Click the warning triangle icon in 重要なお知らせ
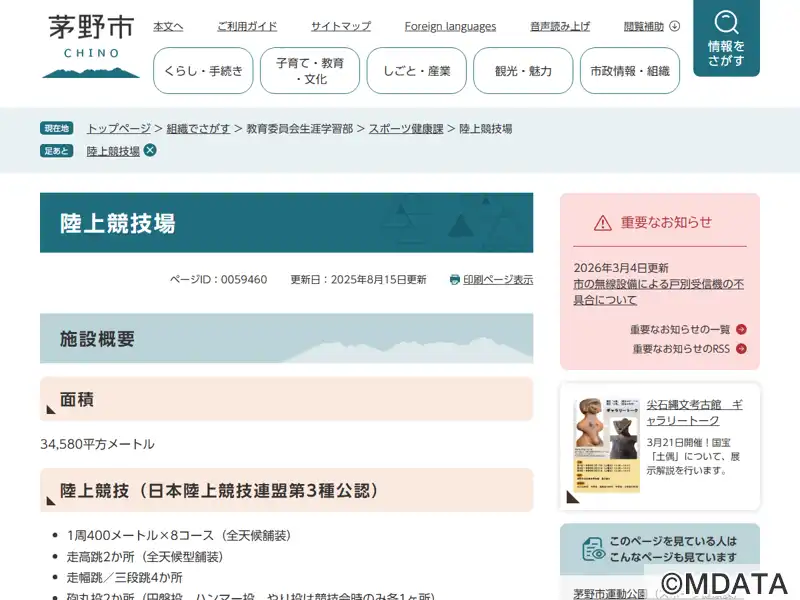Viewport: 800px width, 600px height. tap(602, 223)
